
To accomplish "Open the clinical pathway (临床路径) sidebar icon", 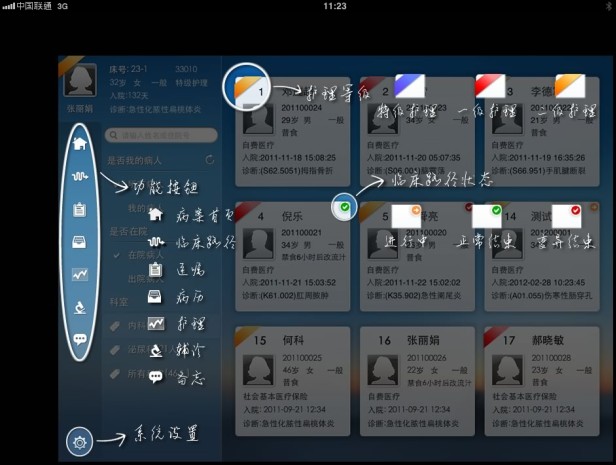I will click(x=80, y=176).
